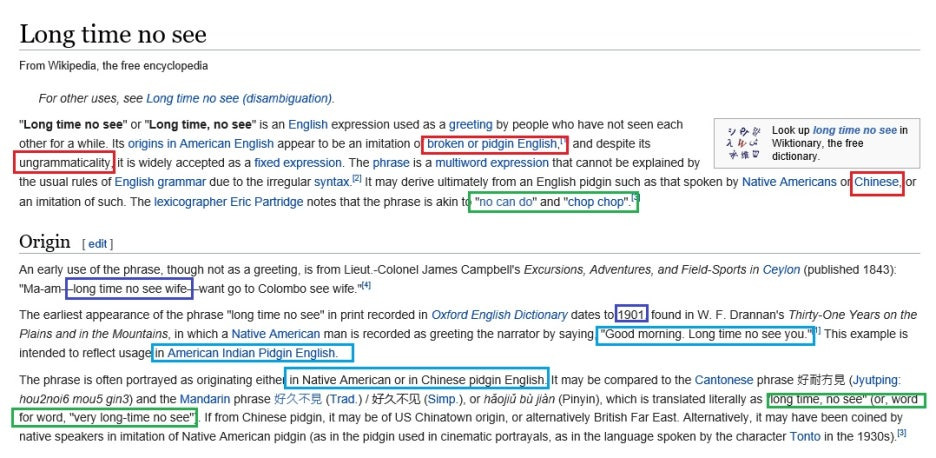Open the 'greeting' link
Screen dimensions: 936x458
click(470, 125)
